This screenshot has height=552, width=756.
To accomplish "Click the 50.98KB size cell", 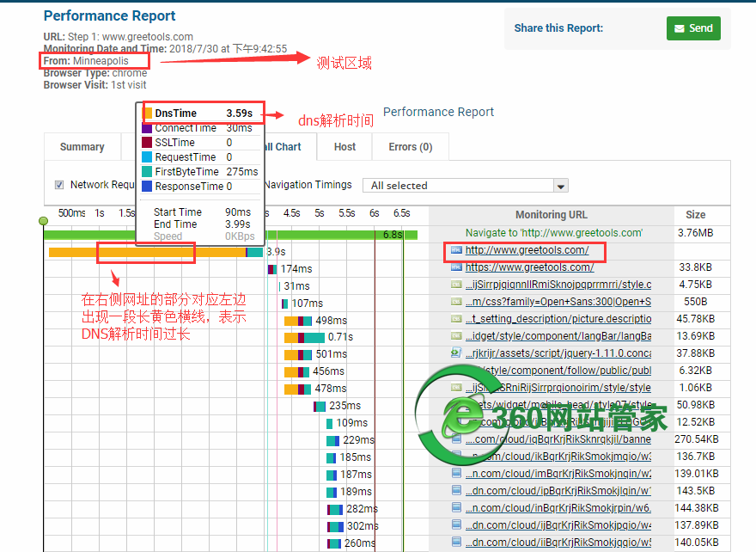I will click(x=695, y=404).
